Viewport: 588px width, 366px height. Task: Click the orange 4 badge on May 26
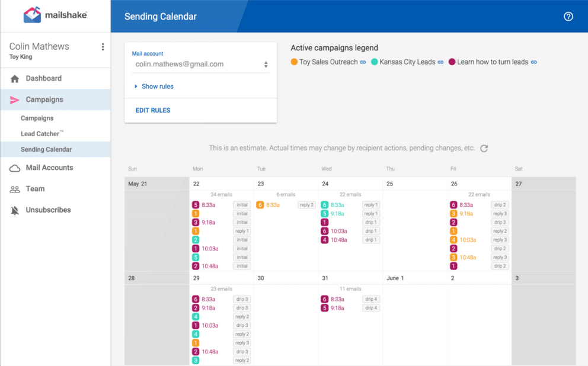453,240
